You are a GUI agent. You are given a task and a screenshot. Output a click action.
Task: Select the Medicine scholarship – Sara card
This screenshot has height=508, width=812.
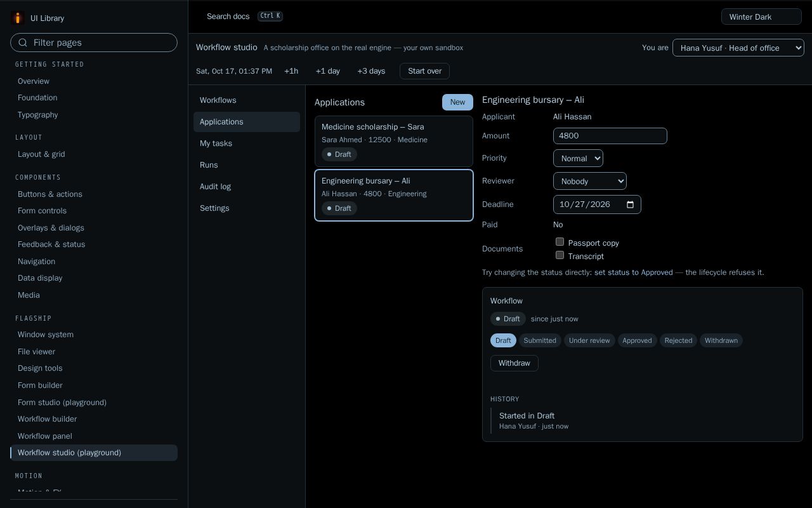[394, 141]
